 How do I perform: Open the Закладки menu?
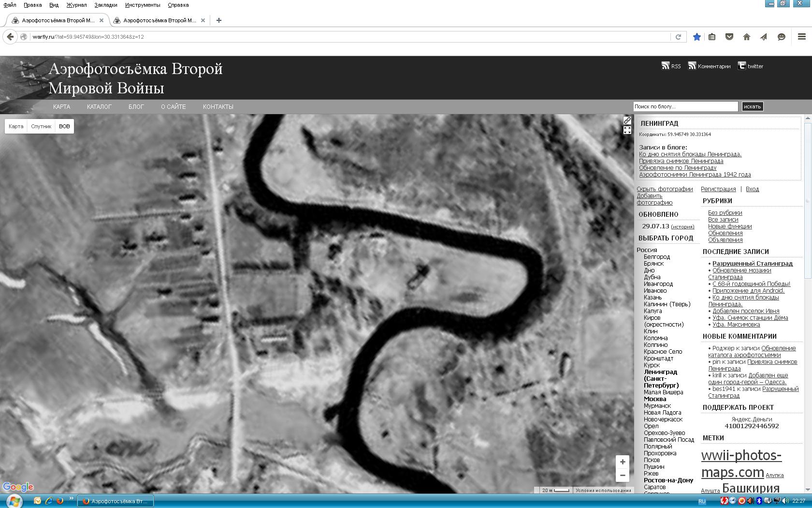[x=106, y=5]
